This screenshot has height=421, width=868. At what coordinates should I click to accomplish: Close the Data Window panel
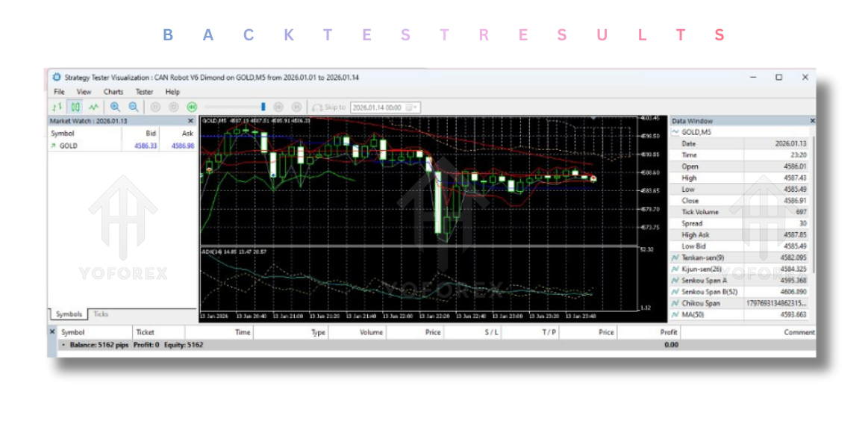point(812,121)
